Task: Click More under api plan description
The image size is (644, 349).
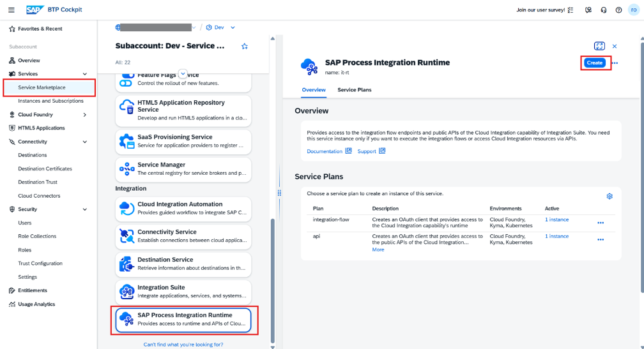Action: pos(378,249)
